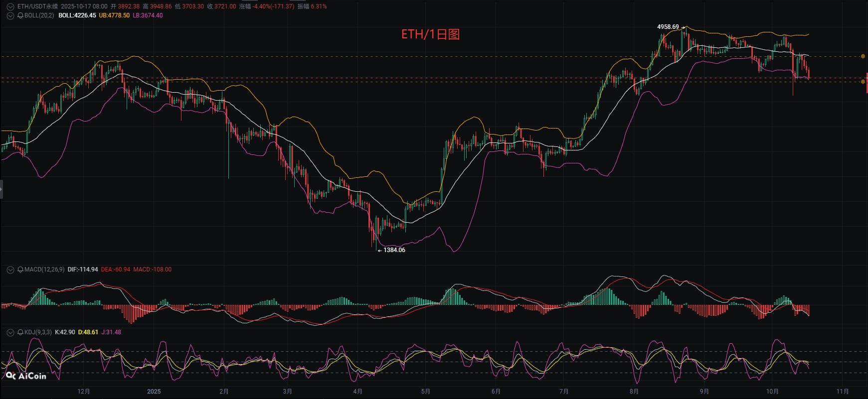Screen dimensions: 868x399
Task: Click the upper orange price alert bell
Action: 863,56
